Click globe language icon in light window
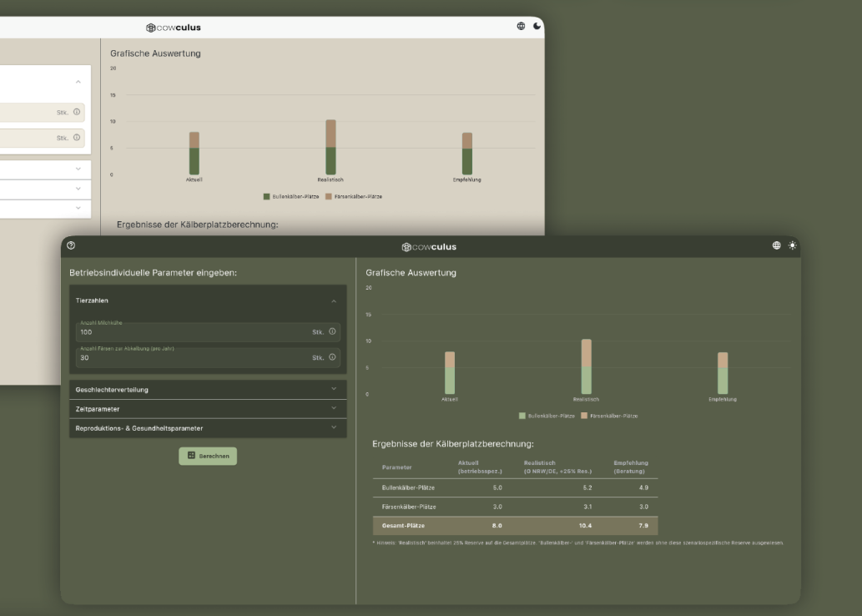This screenshot has height=616, width=862. pos(522,26)
